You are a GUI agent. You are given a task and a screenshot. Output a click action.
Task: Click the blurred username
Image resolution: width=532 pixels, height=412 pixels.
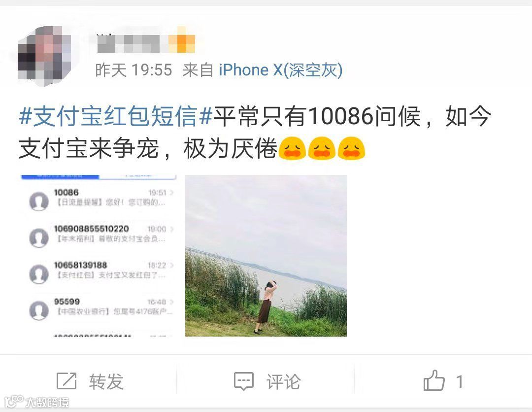point(128,43)
